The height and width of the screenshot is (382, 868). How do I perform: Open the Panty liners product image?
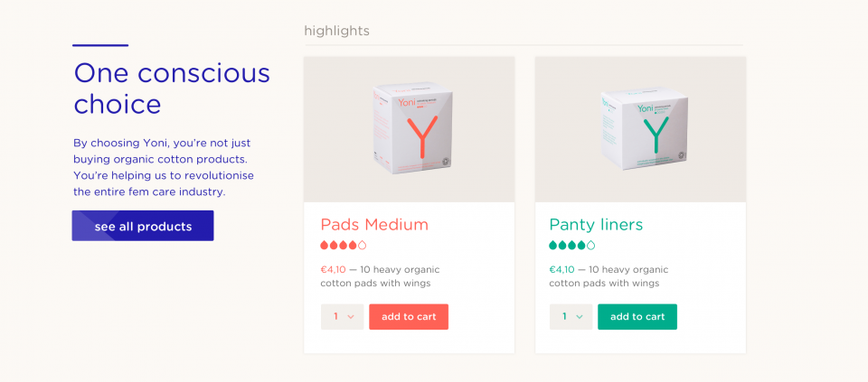click(640, 129)
